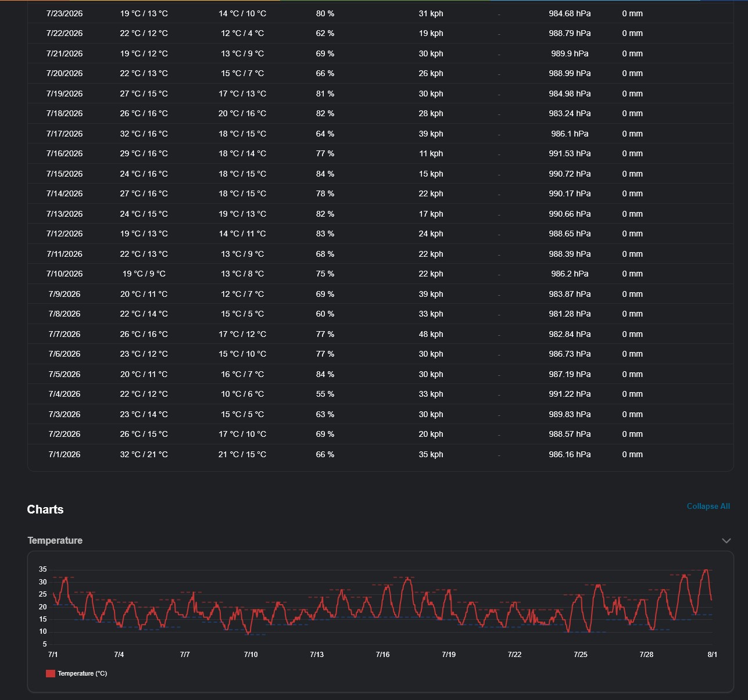Click the Collapse All link

pyautogui.click(x=708, y=506)
